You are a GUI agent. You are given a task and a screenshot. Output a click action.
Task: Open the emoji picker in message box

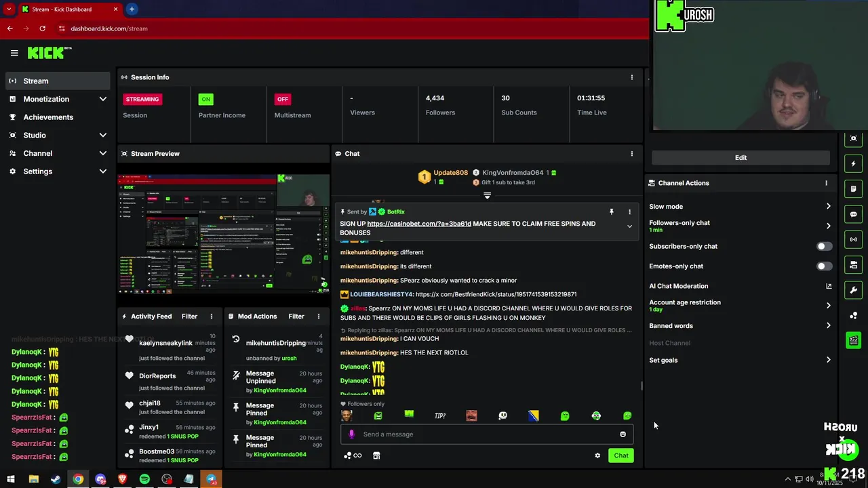point(623,434)
